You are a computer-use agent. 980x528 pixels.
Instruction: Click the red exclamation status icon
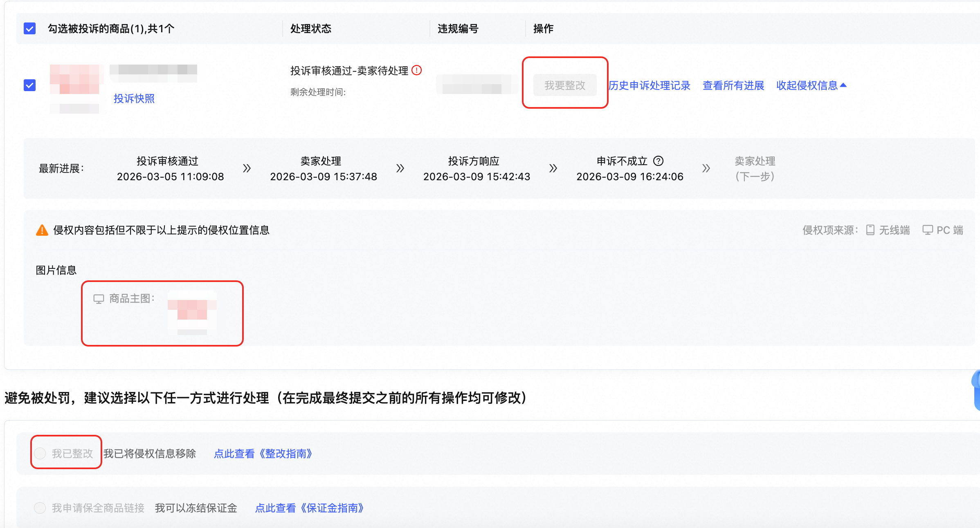[417, 70]
